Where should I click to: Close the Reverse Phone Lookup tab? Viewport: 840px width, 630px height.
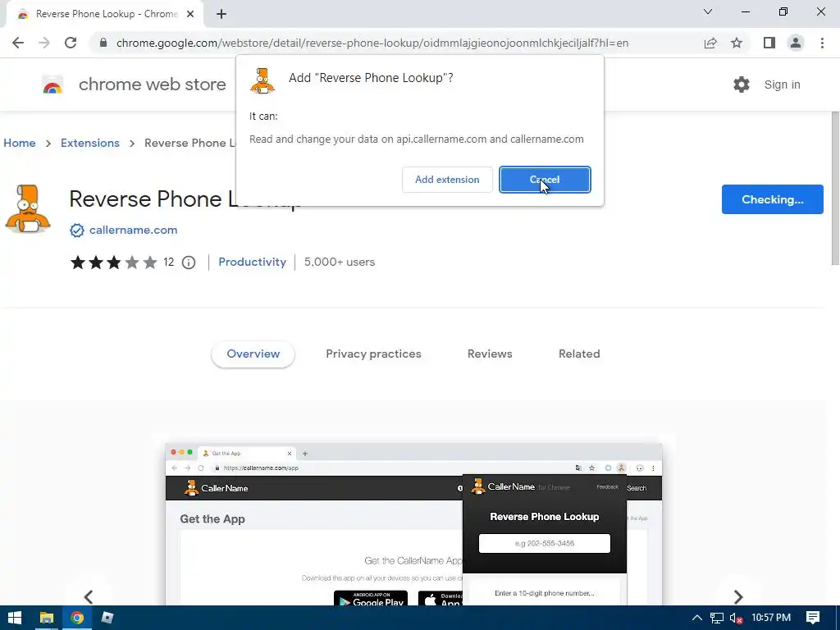(190, 14)
